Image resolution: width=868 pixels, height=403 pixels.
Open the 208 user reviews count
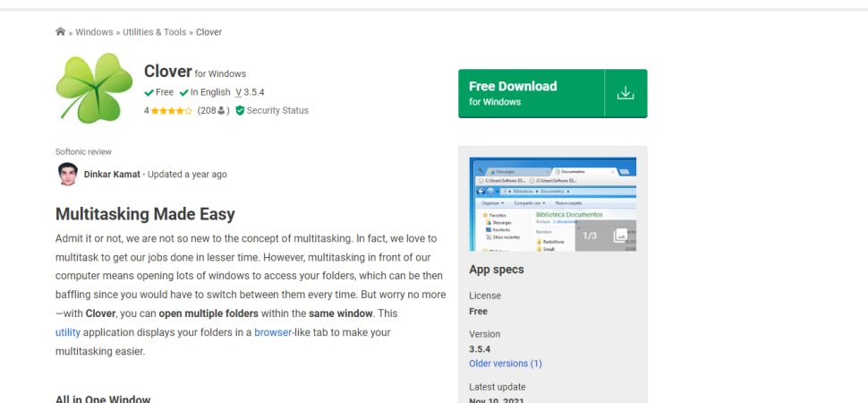coord(213,110)
